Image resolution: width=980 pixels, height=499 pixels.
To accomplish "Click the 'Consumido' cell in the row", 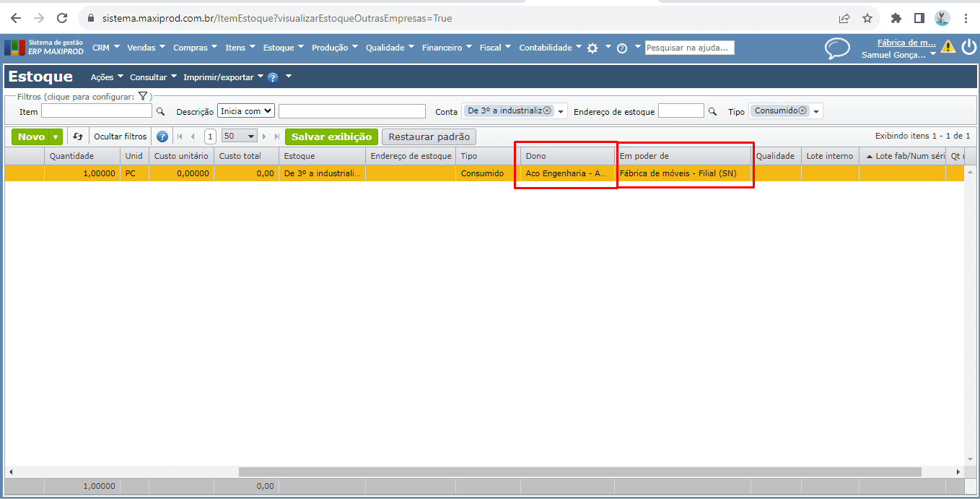I will point(488,173).
